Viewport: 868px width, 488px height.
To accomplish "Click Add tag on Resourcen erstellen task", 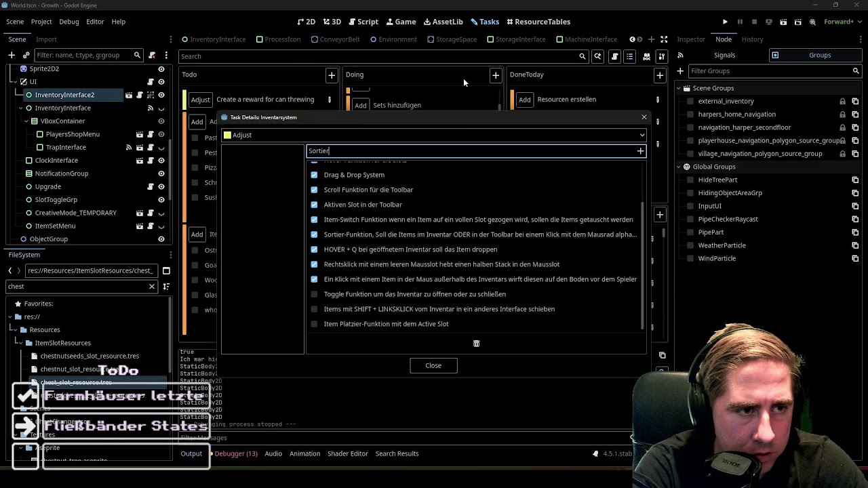I will click(524, 100).
